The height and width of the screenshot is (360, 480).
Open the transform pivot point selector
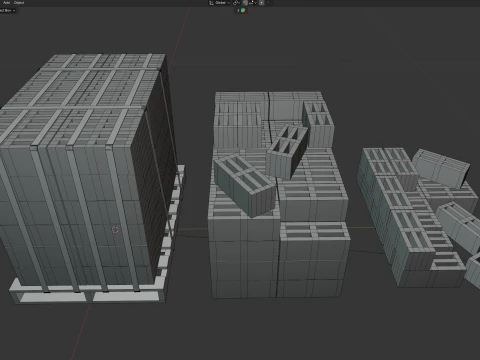[x=237, y=3]
